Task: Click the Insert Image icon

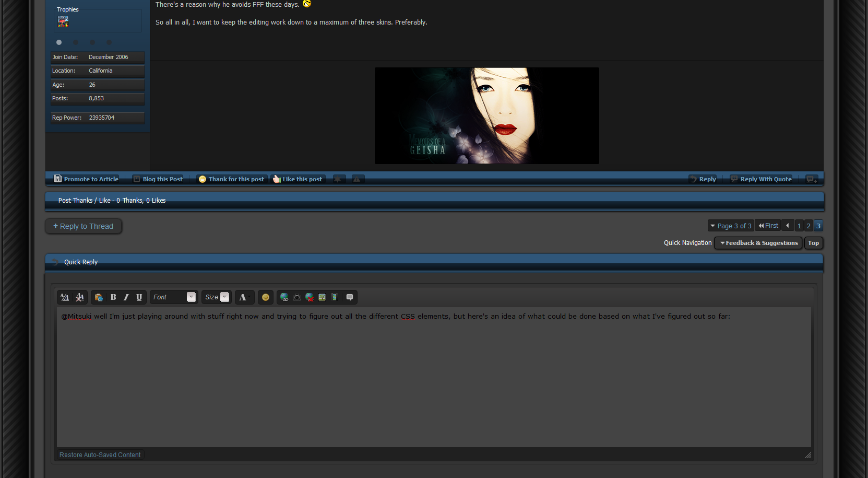Action: click(322, 297)
